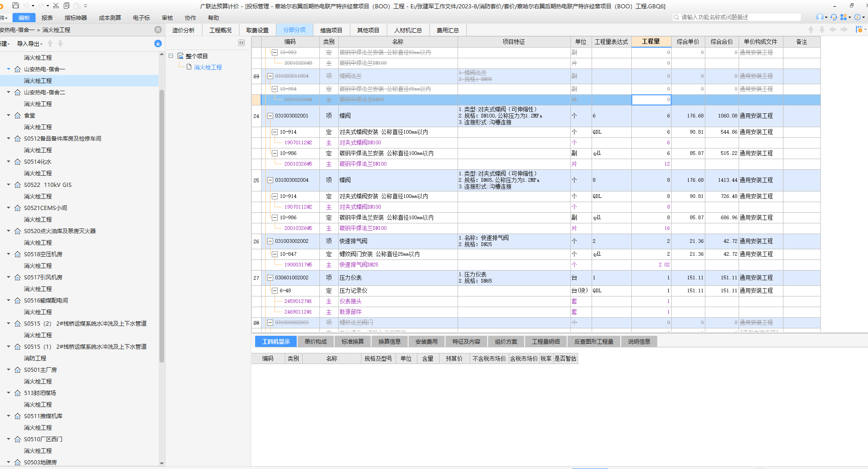Click house icon next to 食堂
Viewport: 868px width, 469px height.
(18, 115)
